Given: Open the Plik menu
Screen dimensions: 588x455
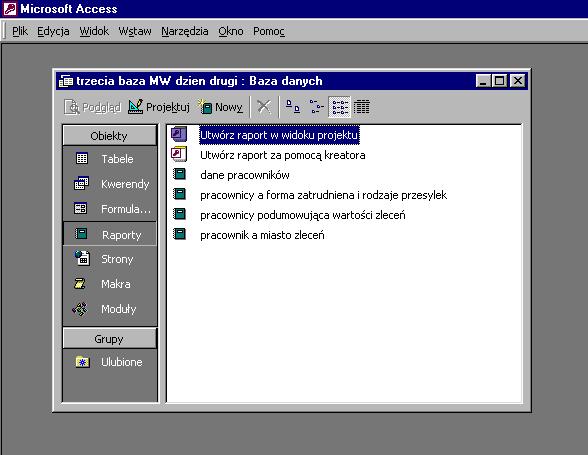Looking at the screenshot, I should coord(20,31).
